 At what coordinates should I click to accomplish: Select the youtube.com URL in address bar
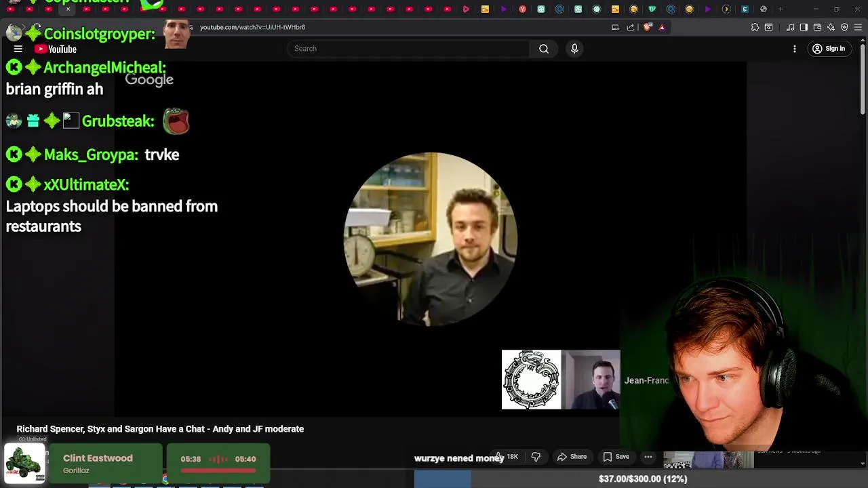252,27
